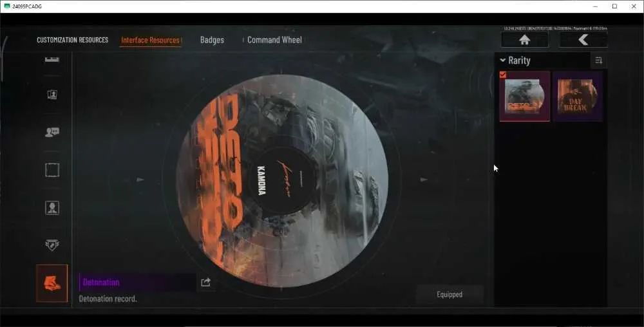Open the emblem shield category in sidebar
Viewport: 644px width, 327px height.
pyautogui.click(x=52, y=245)
